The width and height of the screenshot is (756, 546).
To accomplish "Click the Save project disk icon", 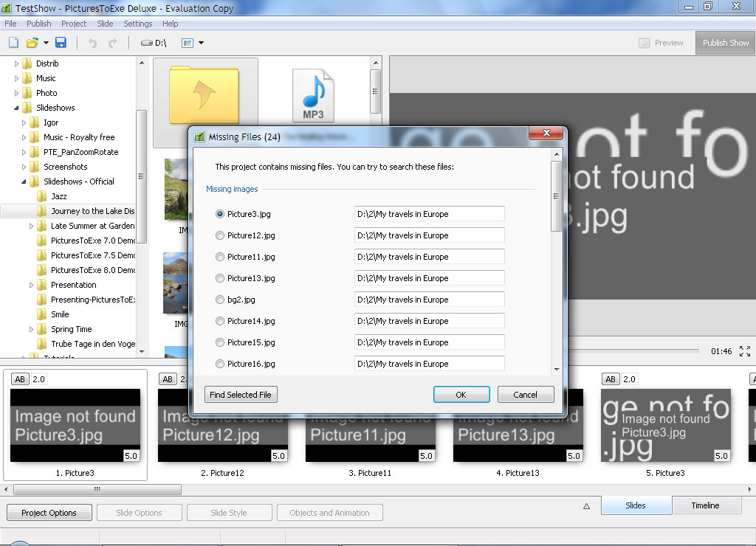I will 61,42.
